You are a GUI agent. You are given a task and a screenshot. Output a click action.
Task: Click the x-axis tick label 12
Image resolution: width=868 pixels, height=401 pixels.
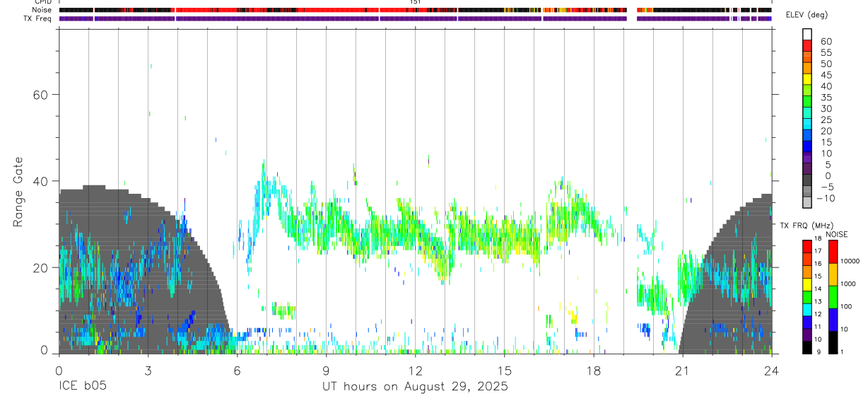[x=415, y=370]
